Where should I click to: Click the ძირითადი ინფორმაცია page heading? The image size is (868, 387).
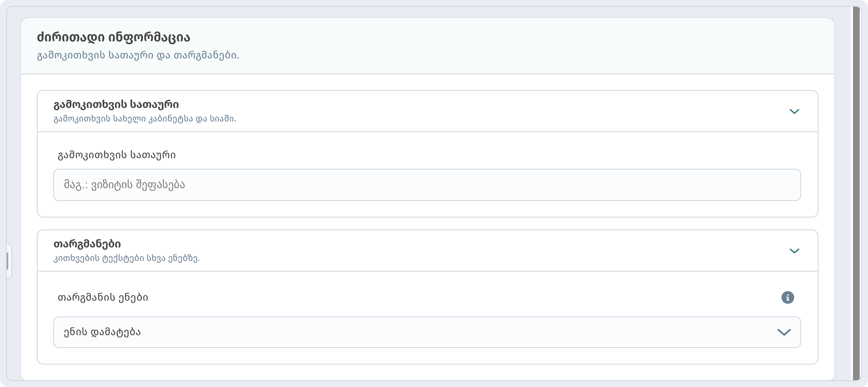point(113,37)
